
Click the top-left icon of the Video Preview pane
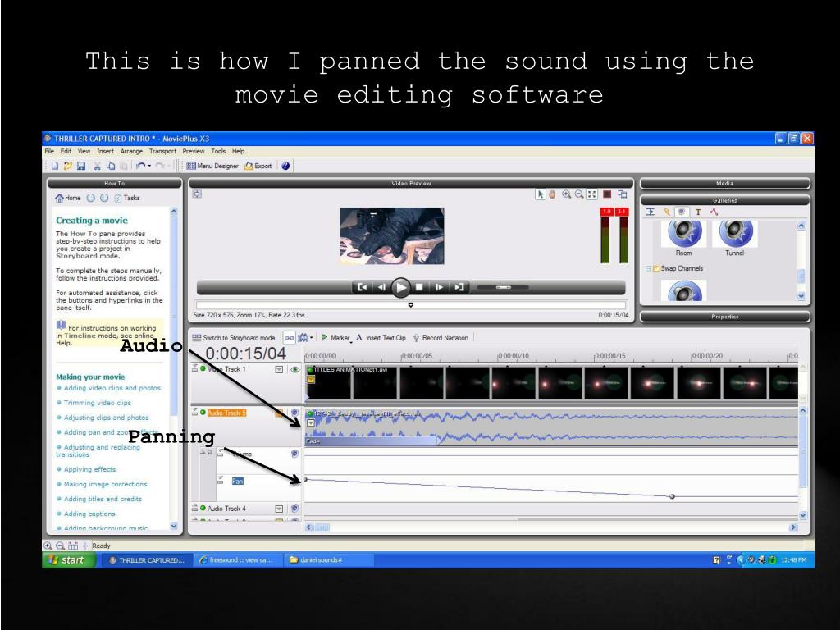pyautogui.click(x=197, y=194)
